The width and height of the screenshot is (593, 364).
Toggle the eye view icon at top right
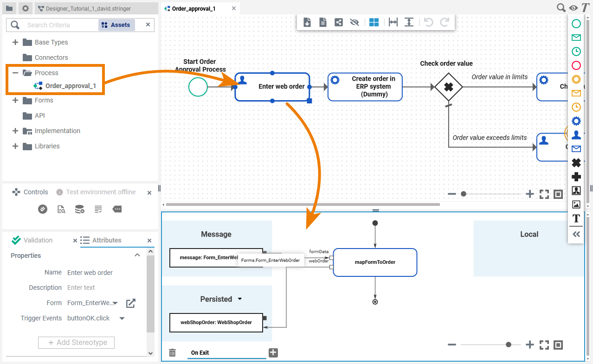[x=574, y=8]
